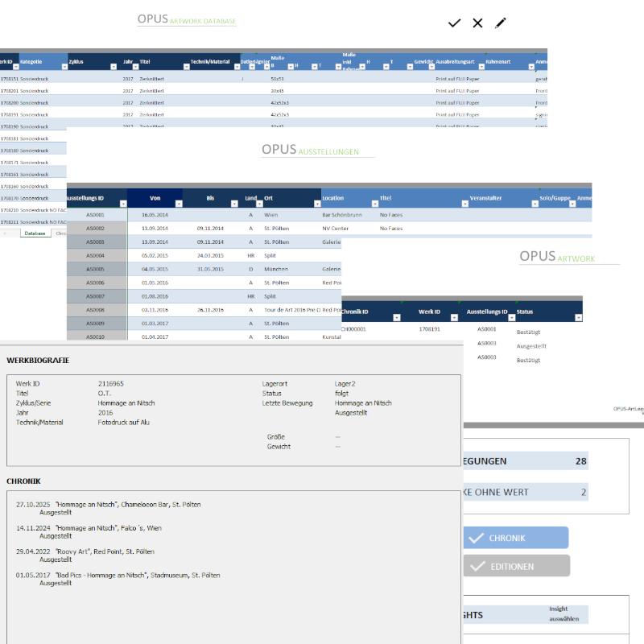Click the X cancel icon at top
Image resolution: width=644 pixels, height=644 pixels.
(477, 23)
